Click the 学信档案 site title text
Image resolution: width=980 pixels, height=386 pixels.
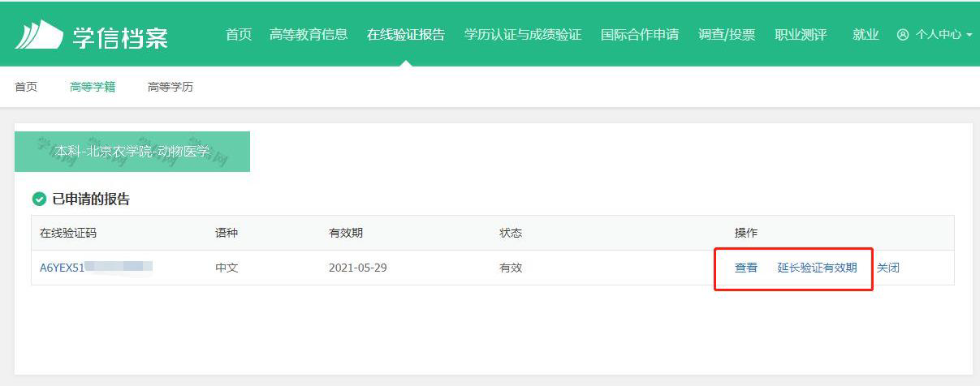coord(120,36)
